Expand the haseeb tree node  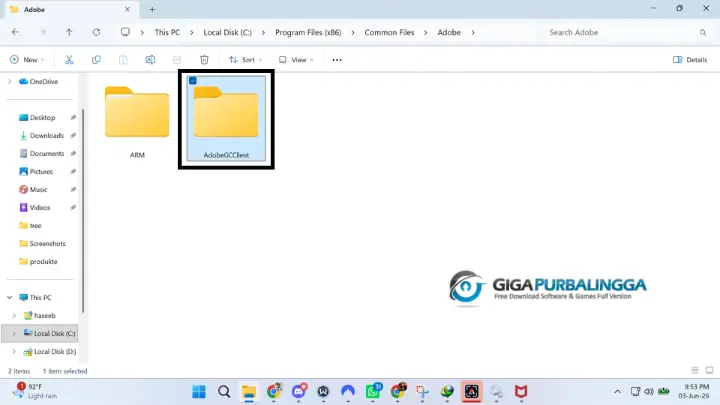(x=14, y=315)
